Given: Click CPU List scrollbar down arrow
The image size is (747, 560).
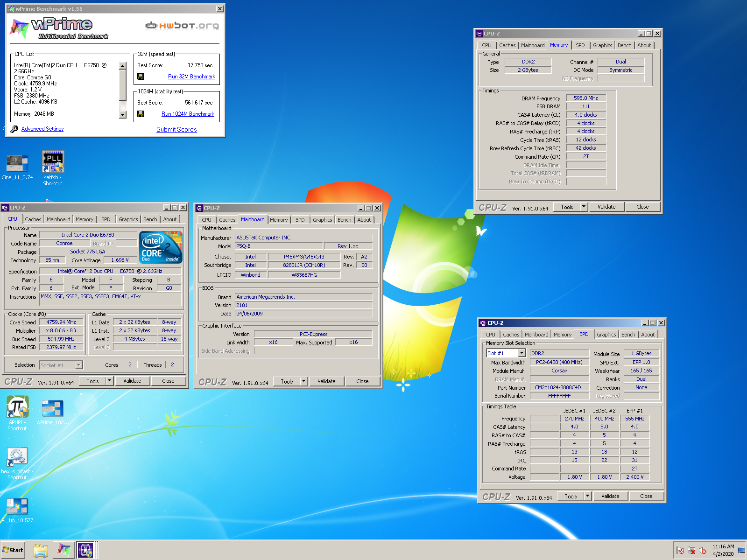Looking at the screenshot, I should [x=123, y=114].
